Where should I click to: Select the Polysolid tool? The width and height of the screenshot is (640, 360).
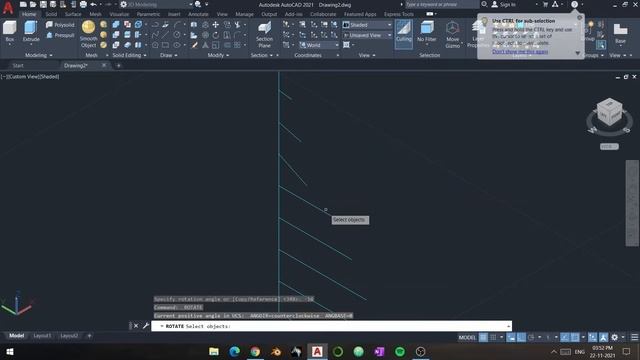click(x=60, y=25)
